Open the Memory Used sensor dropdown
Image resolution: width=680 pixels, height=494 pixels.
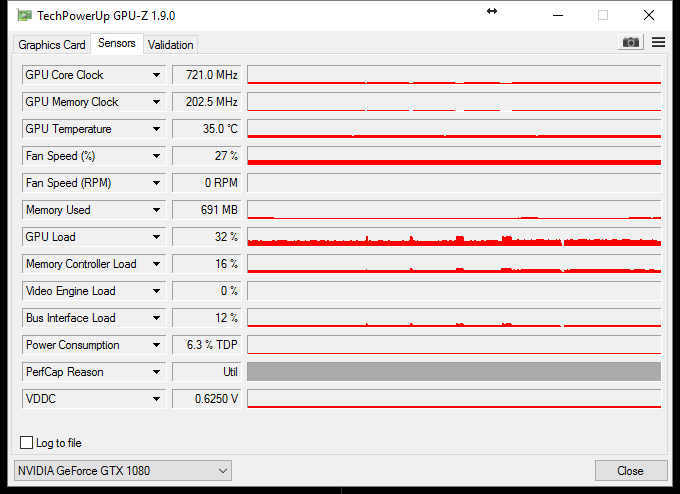[157, 210]
